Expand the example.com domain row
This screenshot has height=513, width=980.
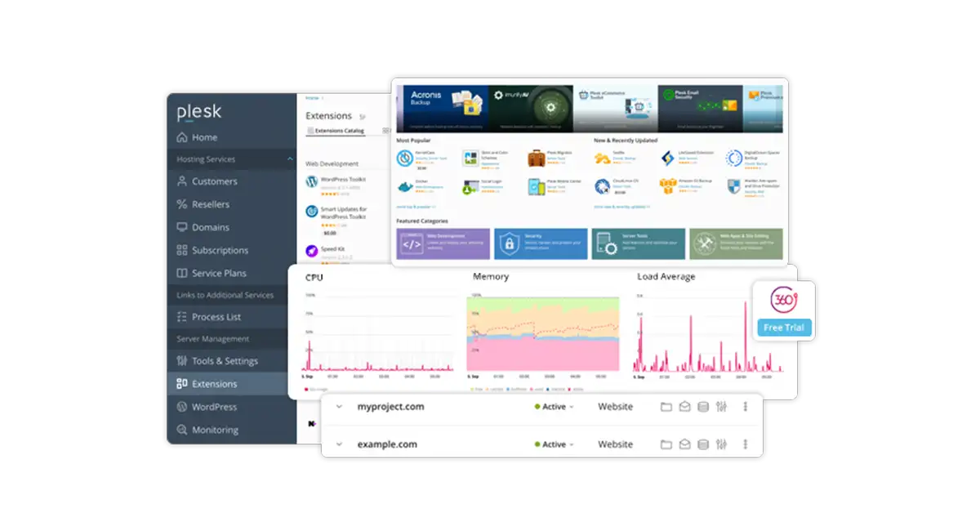(x=339, y=444)
